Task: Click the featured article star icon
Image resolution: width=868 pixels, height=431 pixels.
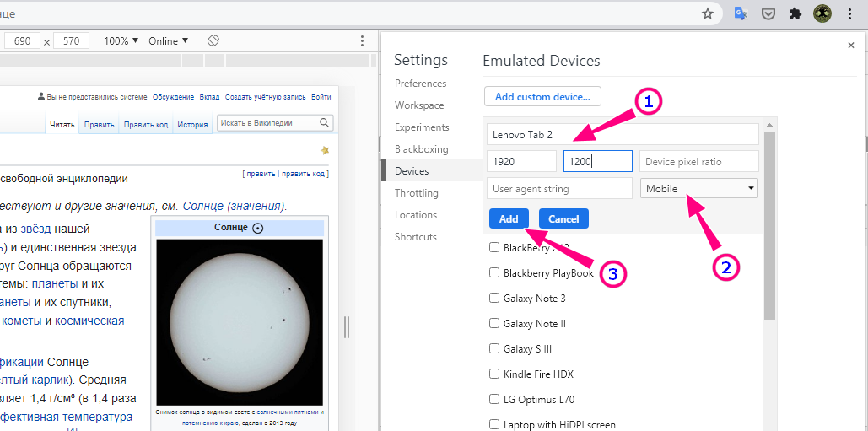Action: click(325, 150)
